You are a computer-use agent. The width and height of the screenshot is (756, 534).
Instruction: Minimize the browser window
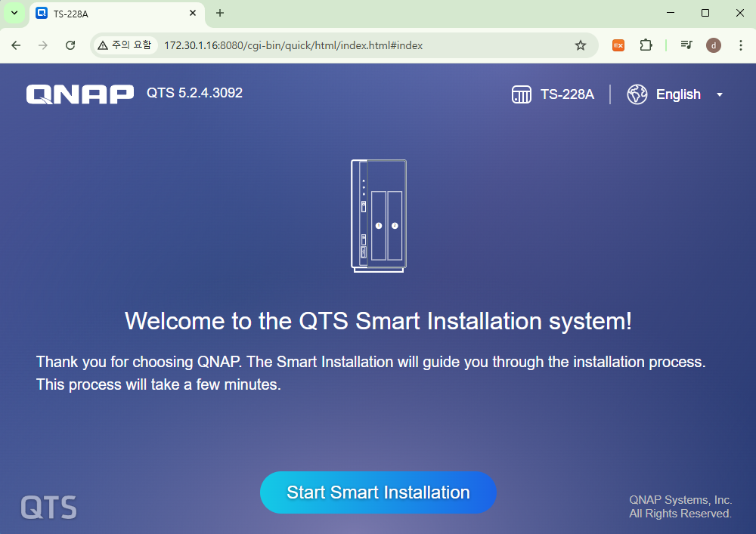pos(670,13)
